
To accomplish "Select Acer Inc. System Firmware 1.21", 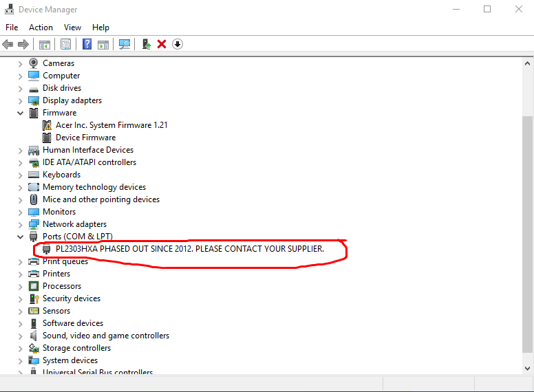I will tap(111, 125).
